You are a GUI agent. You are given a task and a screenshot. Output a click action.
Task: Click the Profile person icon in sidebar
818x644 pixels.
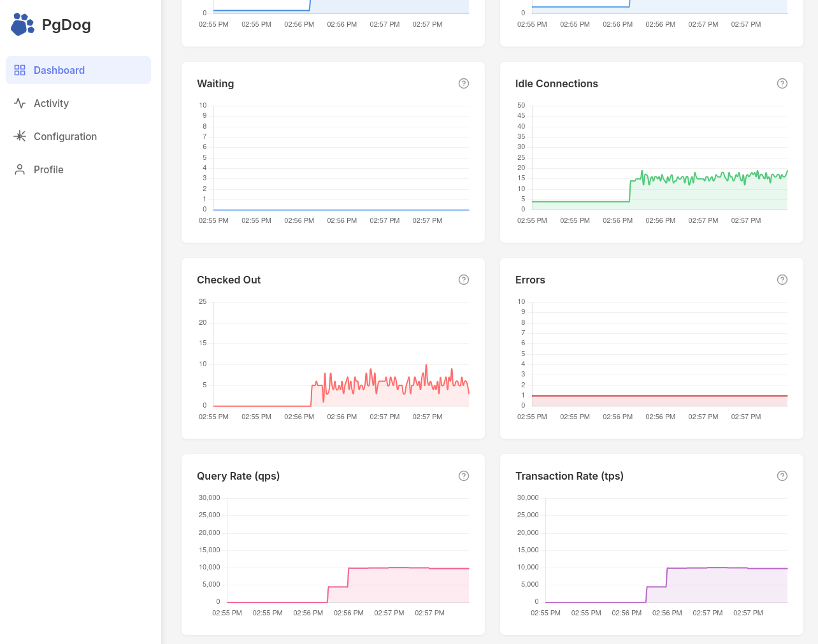point(20,169)
